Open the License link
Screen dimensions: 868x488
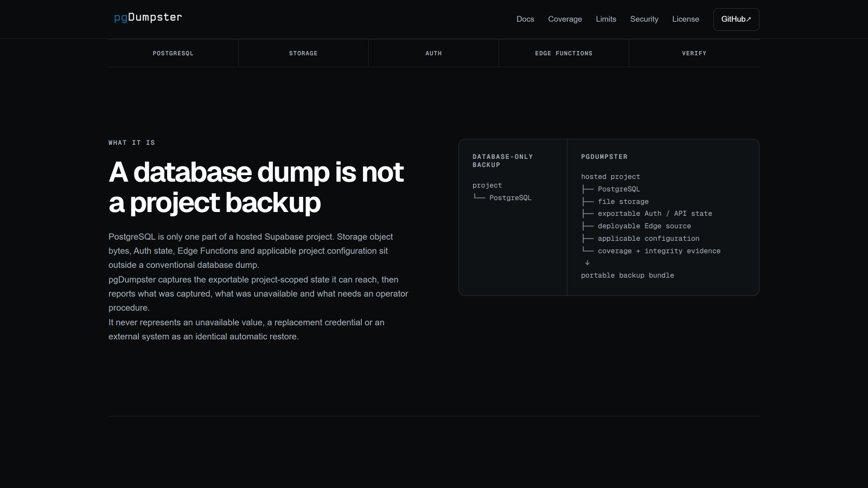[685, 19]
